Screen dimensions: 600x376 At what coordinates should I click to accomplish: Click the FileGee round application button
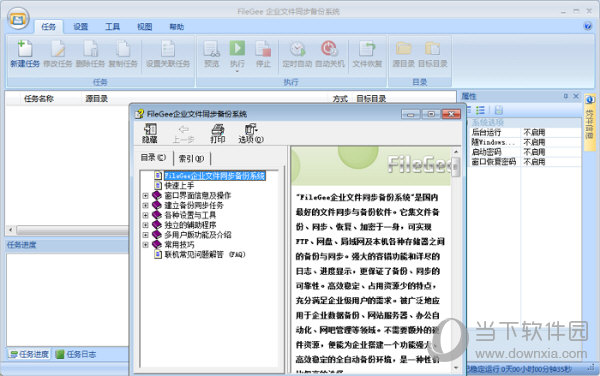pyautogui.click(x=18, y=18)
